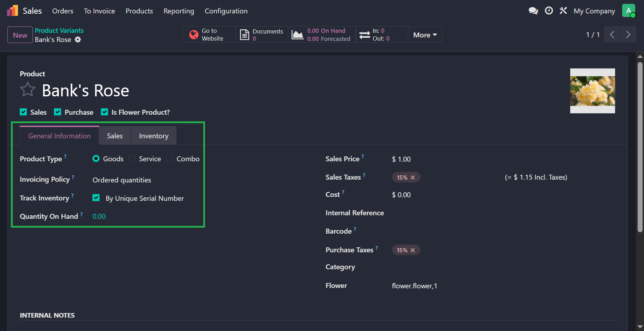Viewport: 644px width, 331px height.
Task: Follow the Product Variants breadcrumb link
Action: point(59,31)
